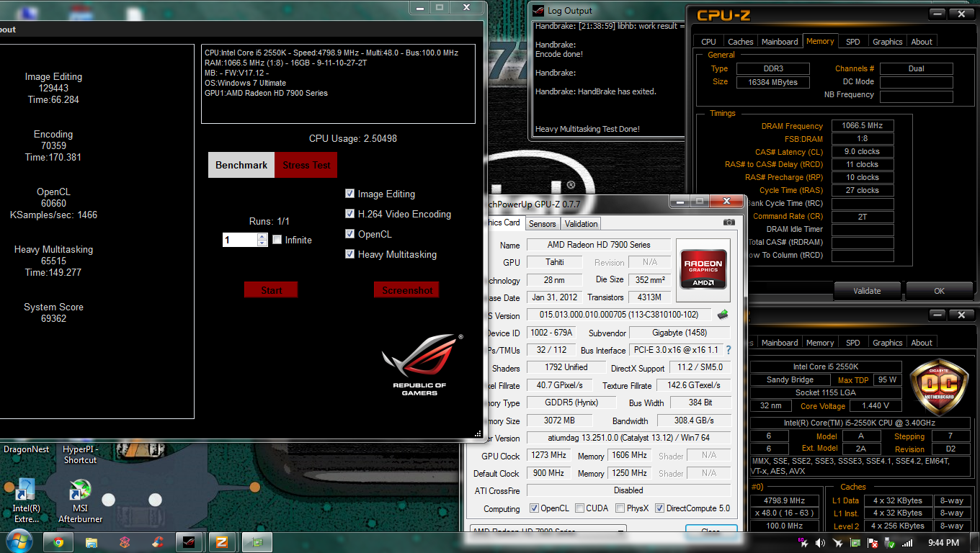This screenshot has height=553, width=980.
Task: Click the Safely Remove Hardware tray icon
Action: tap(889, 543)
